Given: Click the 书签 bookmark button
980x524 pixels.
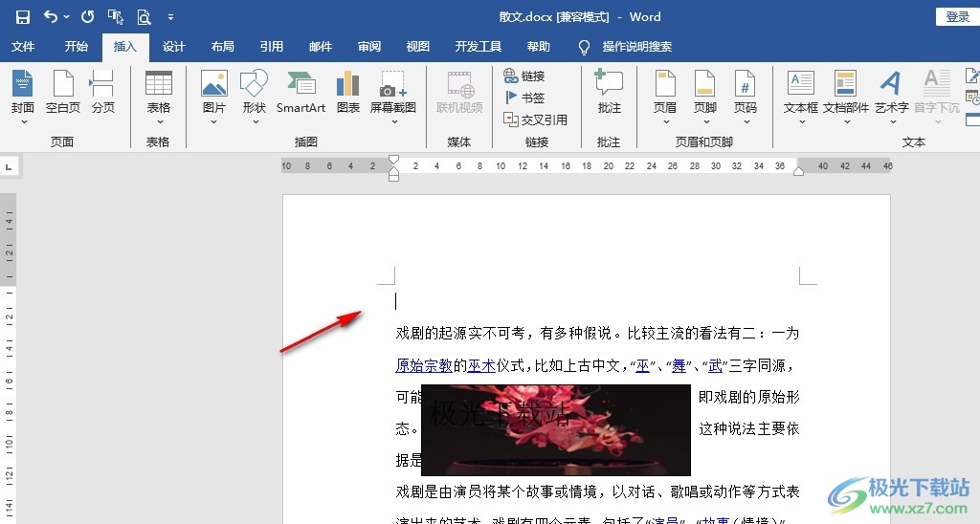Looking at the screenshot, I should point(524,98).
